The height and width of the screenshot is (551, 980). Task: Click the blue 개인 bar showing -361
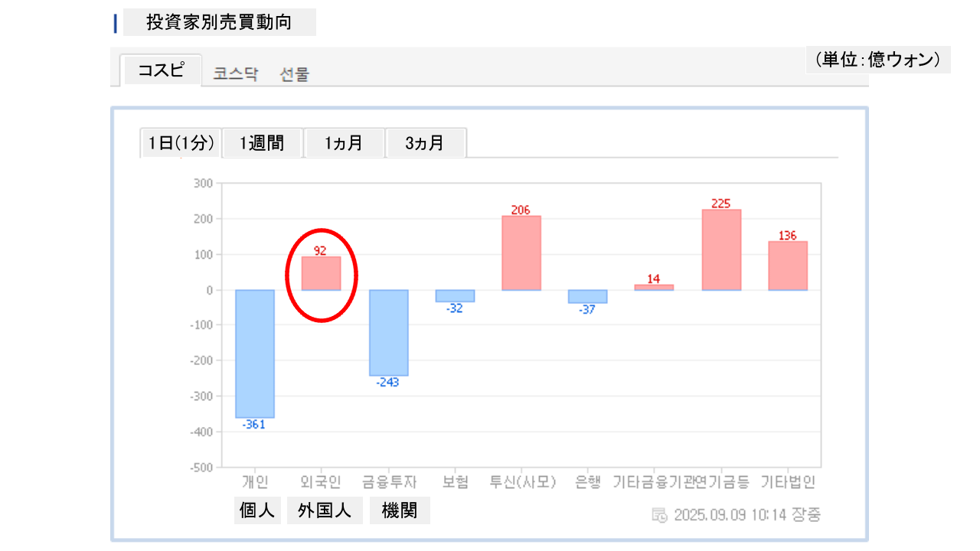255,353
